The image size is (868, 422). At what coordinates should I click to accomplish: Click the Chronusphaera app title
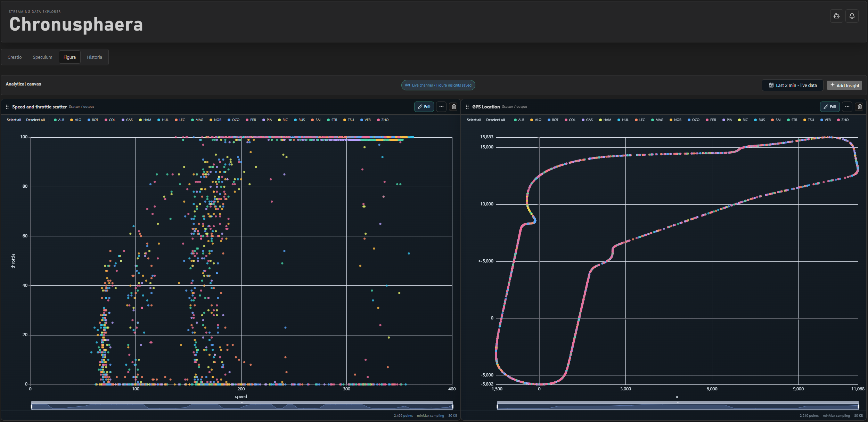[x=76, y=24]
